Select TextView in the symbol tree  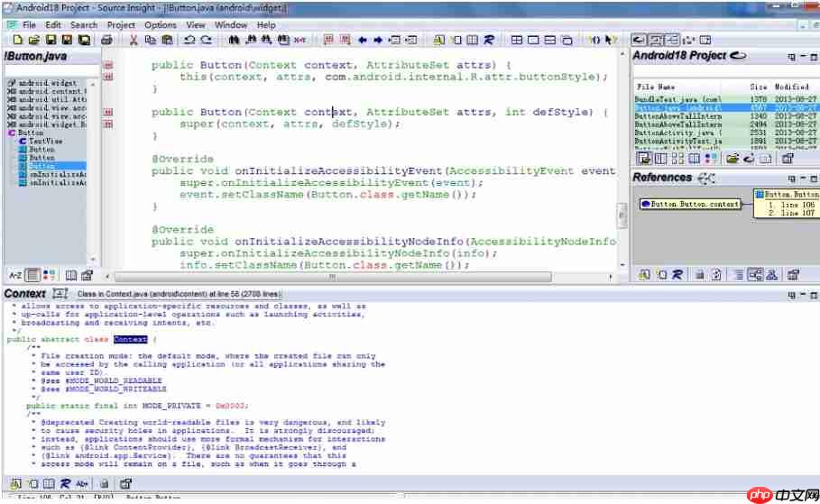45,142
